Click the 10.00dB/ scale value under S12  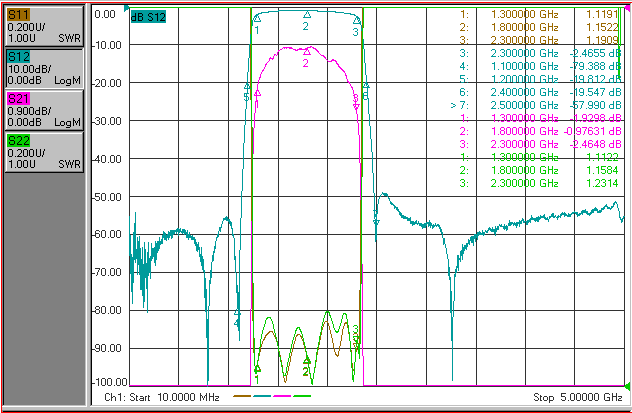(x=27, y=69)
